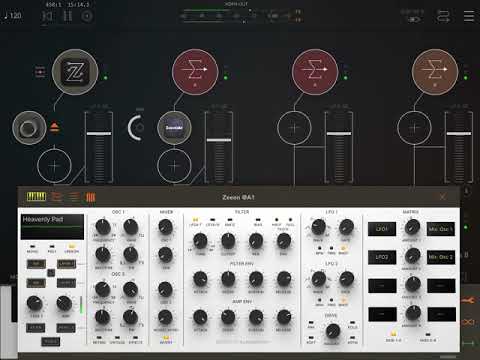Open the ring-shaped effect node below Zeeon

pyautogui.click(x=29, y=128)
